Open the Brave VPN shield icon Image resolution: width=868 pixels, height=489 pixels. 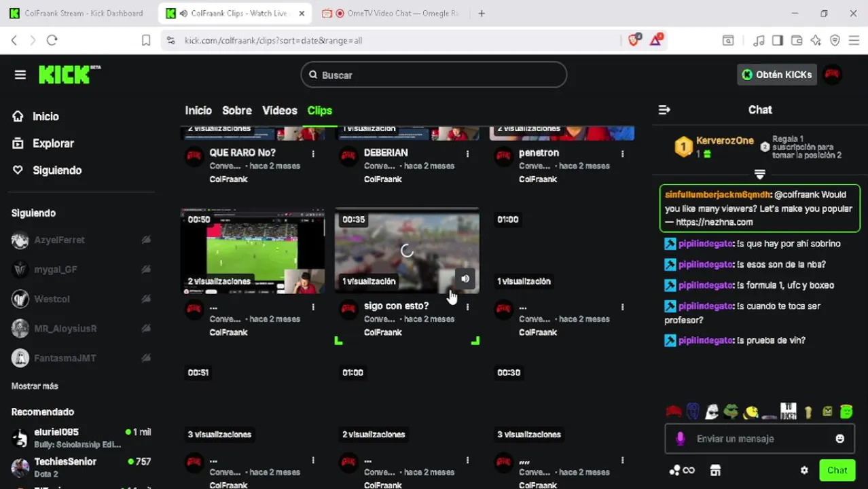(835, 41)
